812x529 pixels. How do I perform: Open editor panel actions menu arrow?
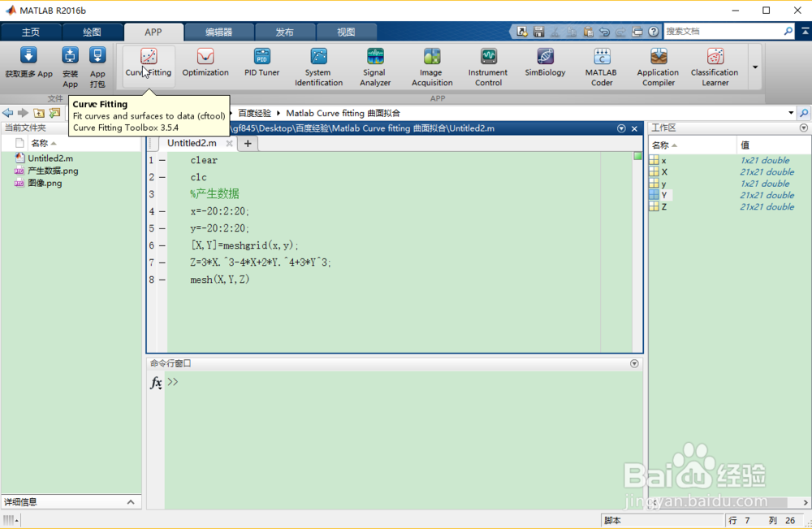pos(621,128)
